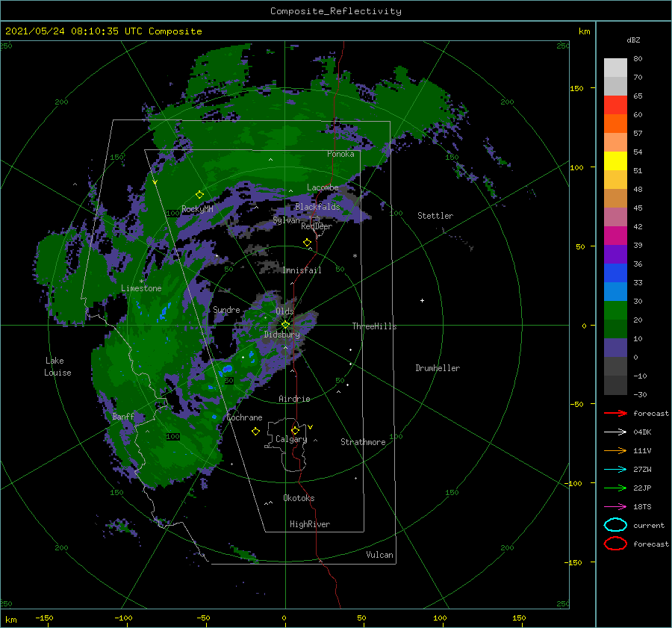Image resolution: width=672 pixels, height=628 pixels.
Task: Click the Calgary city label
Action: [291, 439]
